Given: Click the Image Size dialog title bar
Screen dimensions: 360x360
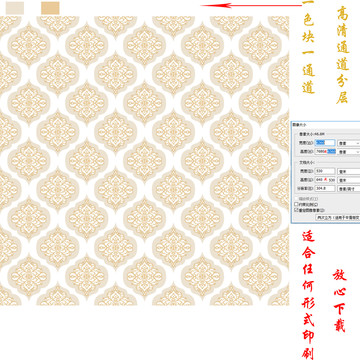Looking at the screenshot, I should click(x=326, y=124).
